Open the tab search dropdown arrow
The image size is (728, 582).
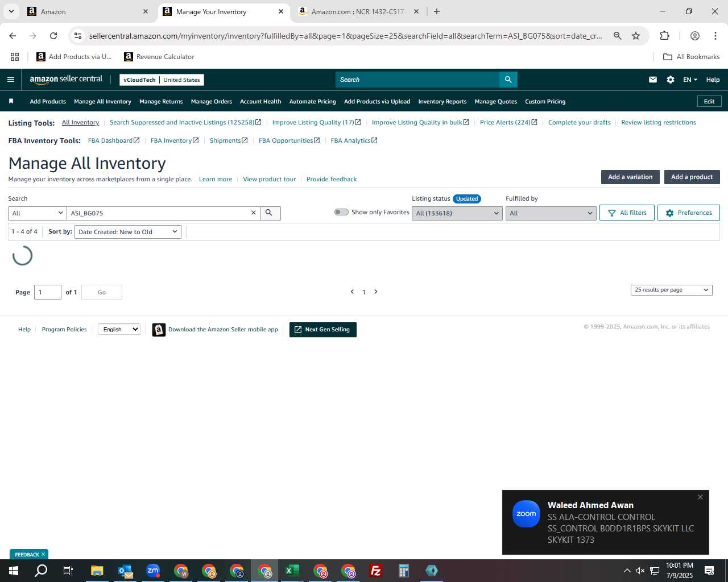(11, 11)
